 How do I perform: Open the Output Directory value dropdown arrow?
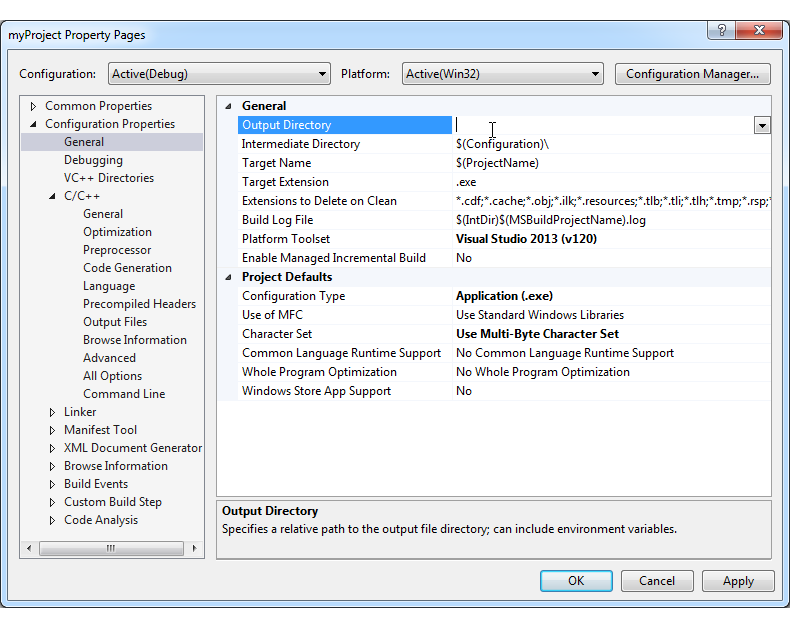pos(762,125)
